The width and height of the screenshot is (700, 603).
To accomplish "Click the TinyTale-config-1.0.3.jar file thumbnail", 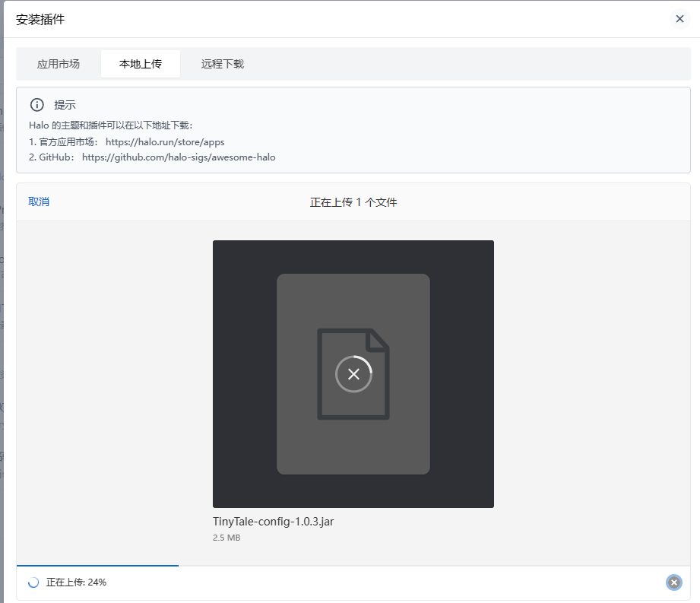I will (353, 374).
